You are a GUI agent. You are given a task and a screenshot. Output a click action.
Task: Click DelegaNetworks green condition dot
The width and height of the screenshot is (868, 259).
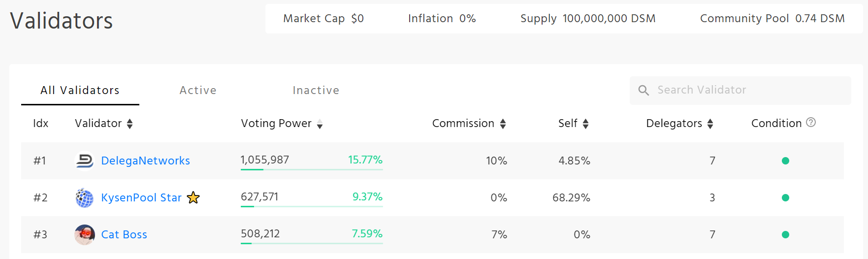point(785,161)
